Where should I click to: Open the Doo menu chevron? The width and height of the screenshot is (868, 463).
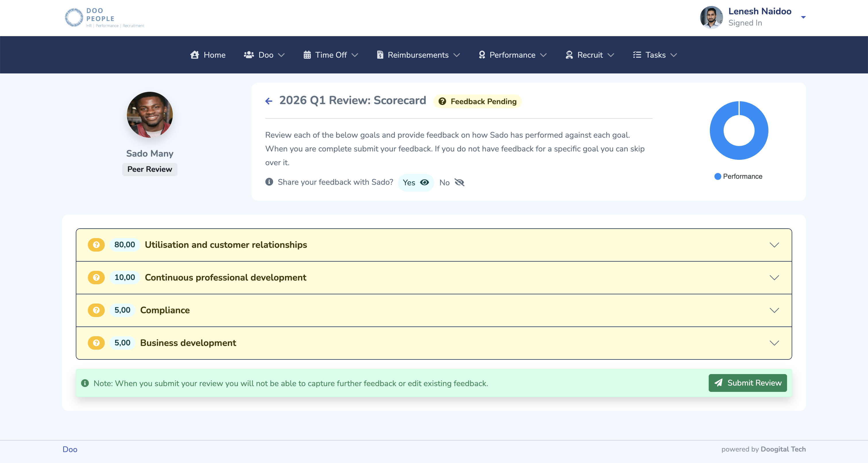pos(281,55)
